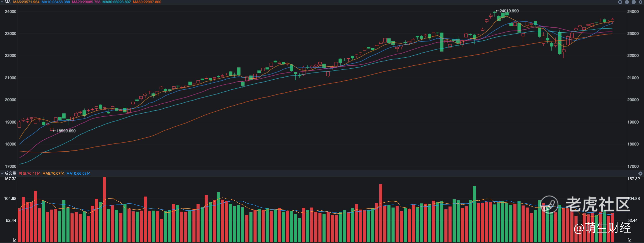
Task: Click the MA20 indicator label
Action: [x=86, y=2]
